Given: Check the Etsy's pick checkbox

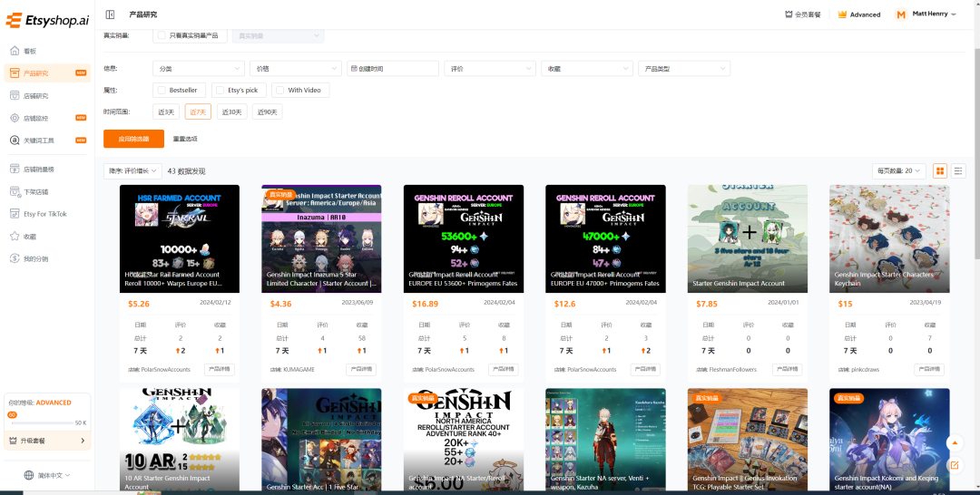Looking at the screenshot, I should (220, 90).
